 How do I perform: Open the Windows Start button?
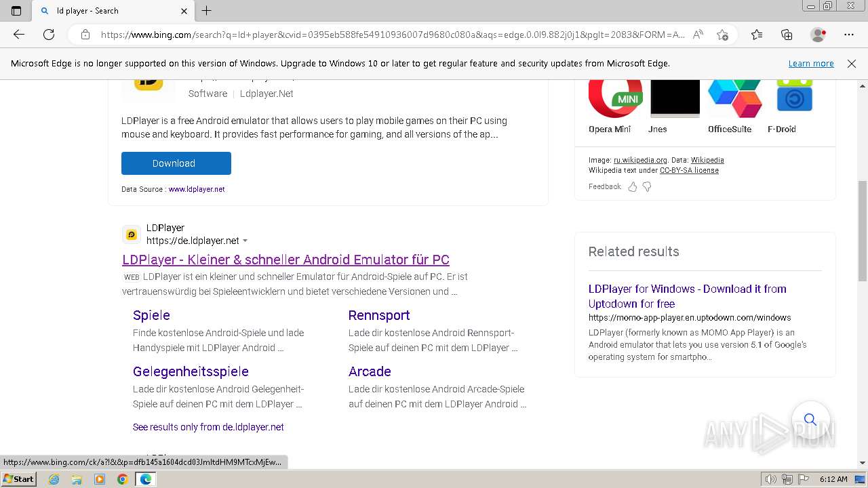pos(19,479)
